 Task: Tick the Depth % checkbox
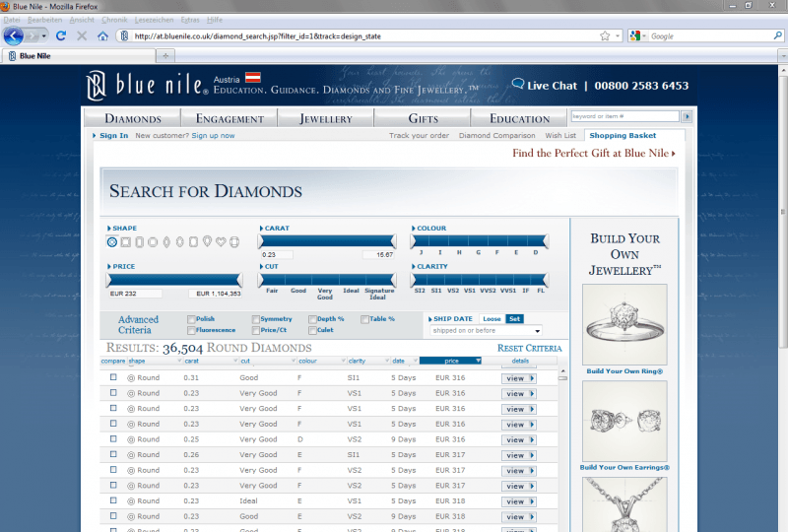[x=312, y=319]
